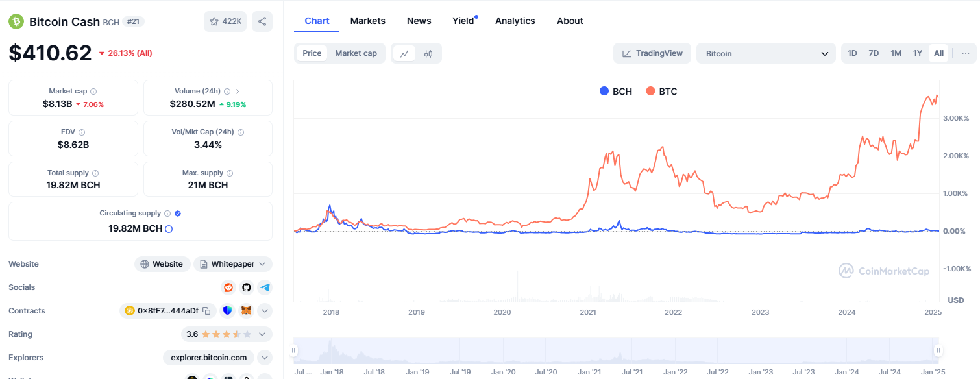Click Vol/Mkt Cap (24h) info icon
The height and width of the screenshot is (379, 980).
(x=241, y=132)
